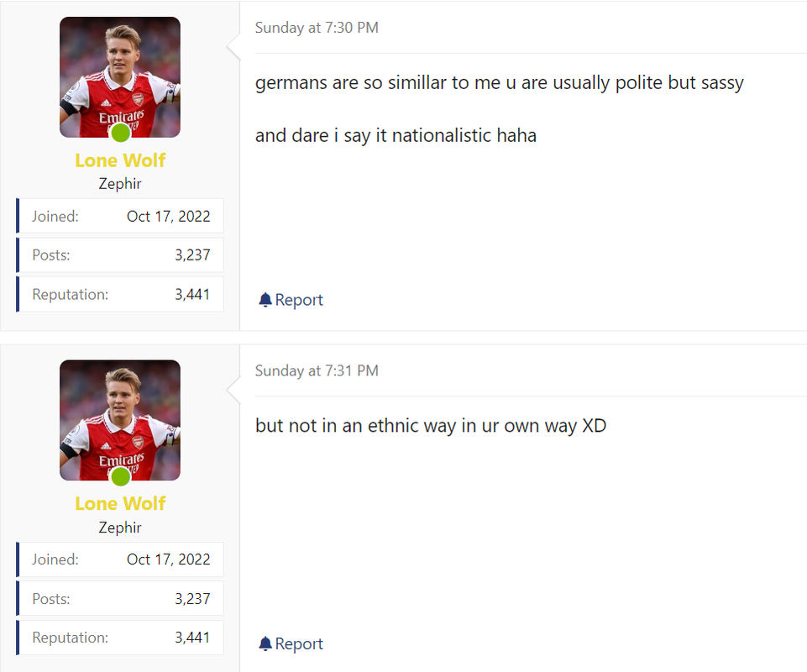Open the first post's user avatar image
This screenshot has height=672, width=807.
click(120, 77)
